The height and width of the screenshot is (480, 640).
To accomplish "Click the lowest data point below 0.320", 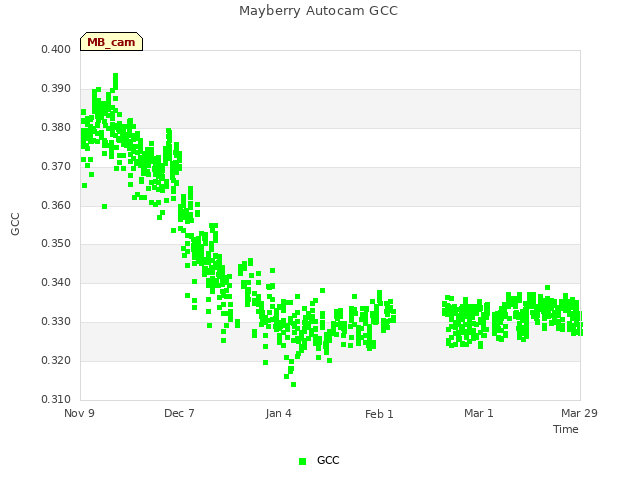I will click(293, 384).
